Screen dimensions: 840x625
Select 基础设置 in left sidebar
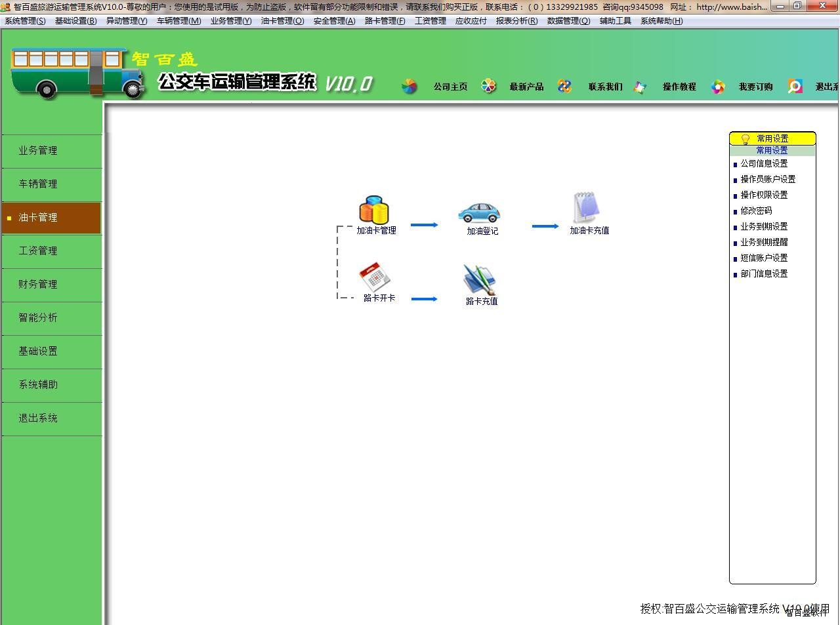click(x=51, y=352)
